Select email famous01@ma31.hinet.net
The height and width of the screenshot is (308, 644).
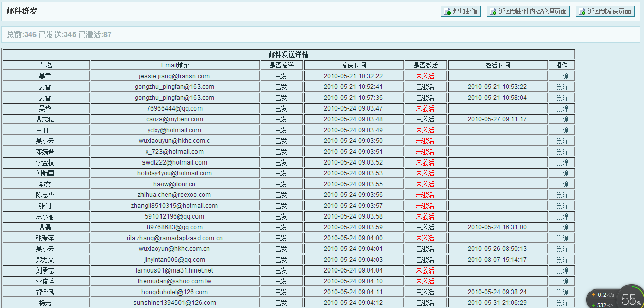174,270
